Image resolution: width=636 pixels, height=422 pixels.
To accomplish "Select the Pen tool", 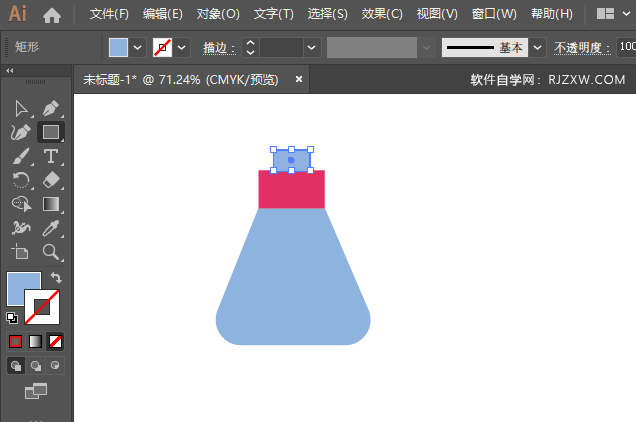I will tap(51, 109).
